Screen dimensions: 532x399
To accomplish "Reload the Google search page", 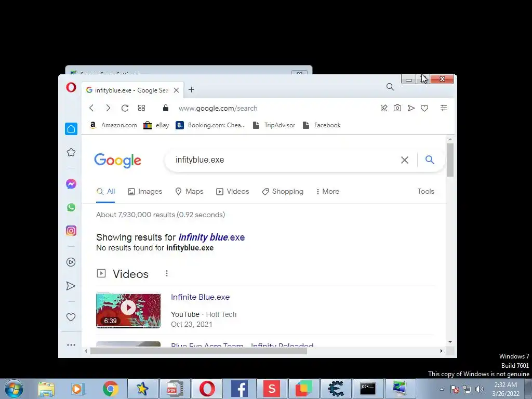I will pyautogui.click(x=125, y=108).
